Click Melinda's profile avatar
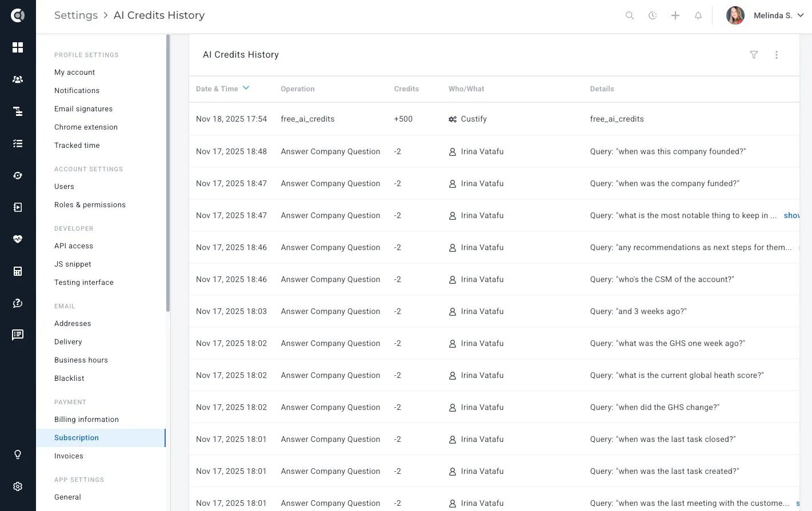This screenshot has width=812, height=511. click(735, 15)
